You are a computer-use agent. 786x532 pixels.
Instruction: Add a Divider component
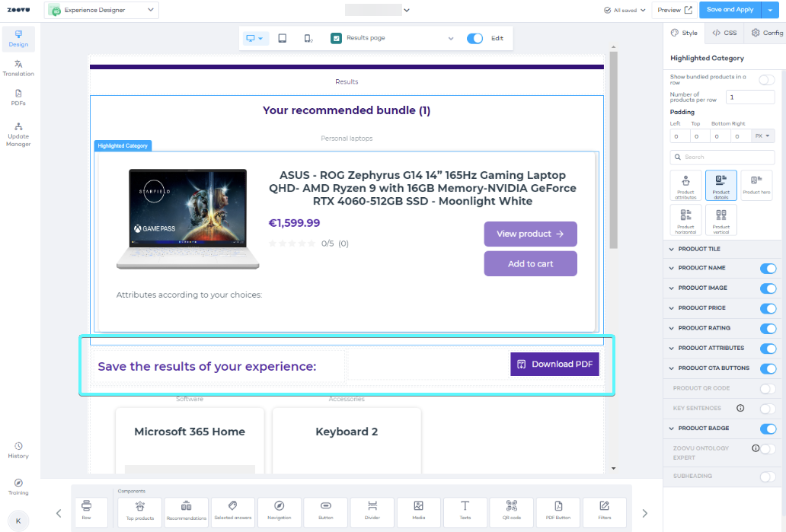372,510
